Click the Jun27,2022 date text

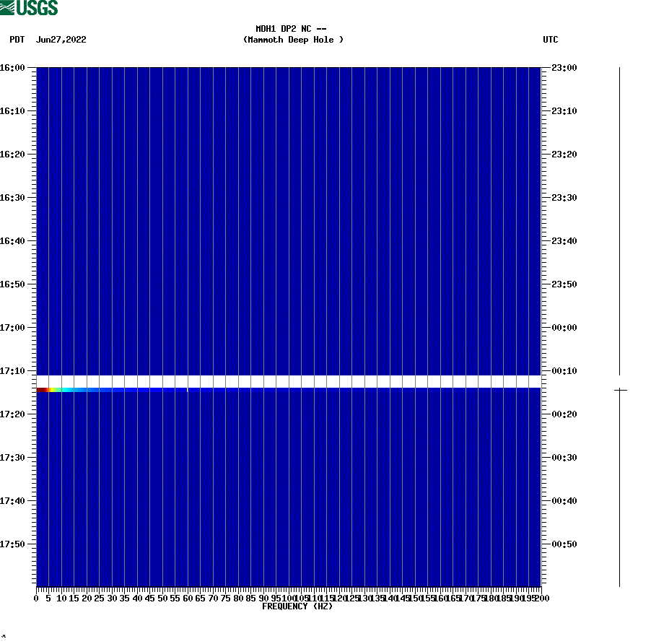(x=61, y=40)
